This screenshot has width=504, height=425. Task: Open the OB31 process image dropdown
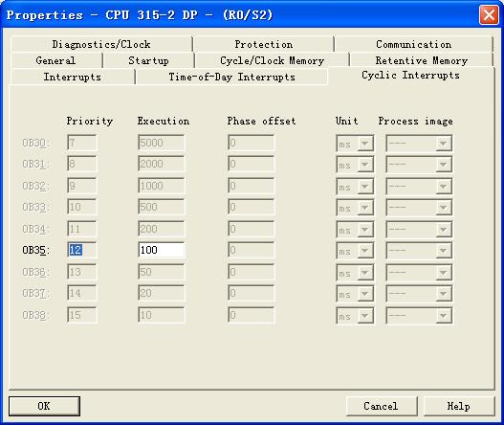tap(419, 165)
